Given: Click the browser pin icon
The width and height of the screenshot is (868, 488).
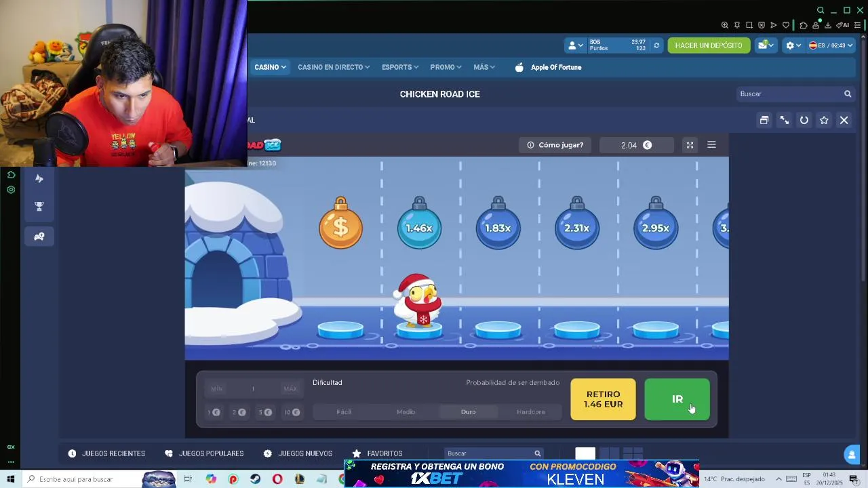Looking at the screenshot, I should 737,25.
